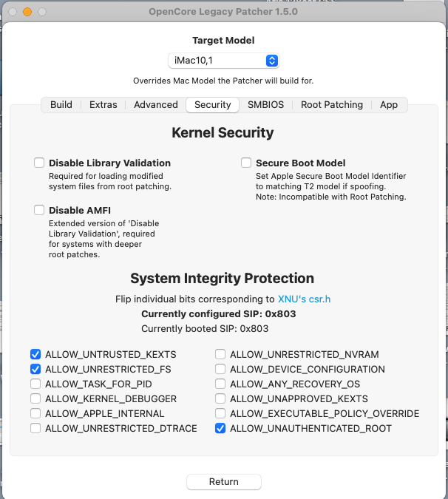Open the Target Model dropdown
This screenshot has width=448, height=499.
click(223, 61)
